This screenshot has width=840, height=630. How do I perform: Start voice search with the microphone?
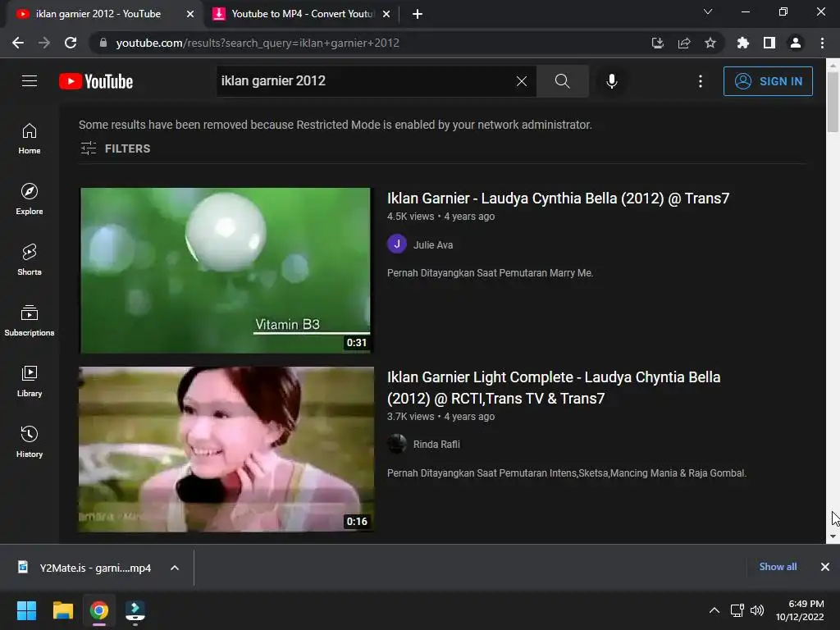pos(611,81)
